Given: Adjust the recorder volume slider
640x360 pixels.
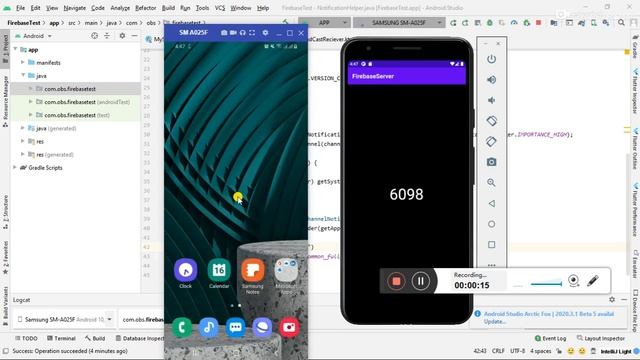Looking at the screenshot, I should tap(546, 284).
